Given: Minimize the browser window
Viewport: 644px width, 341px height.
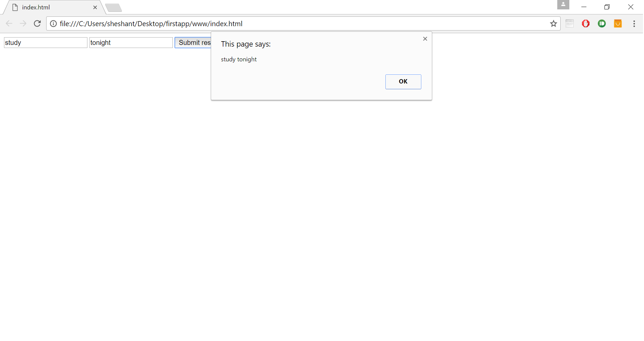Looking at the screenshot, I should [x=584, y=7].
